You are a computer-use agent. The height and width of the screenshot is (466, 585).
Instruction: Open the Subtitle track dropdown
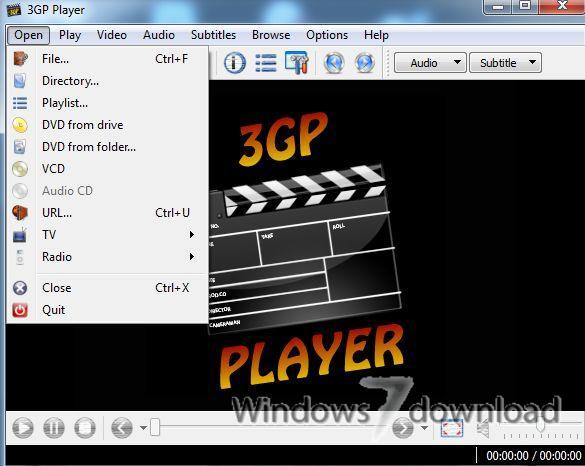506,63
